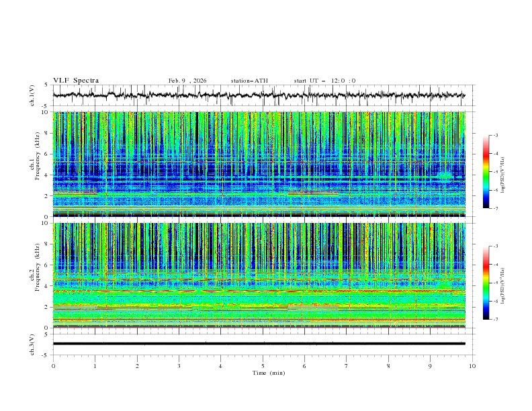532x411 pixels.
Task: Click the "Time (min)" axis title
Action: click(x=269, y=373)
